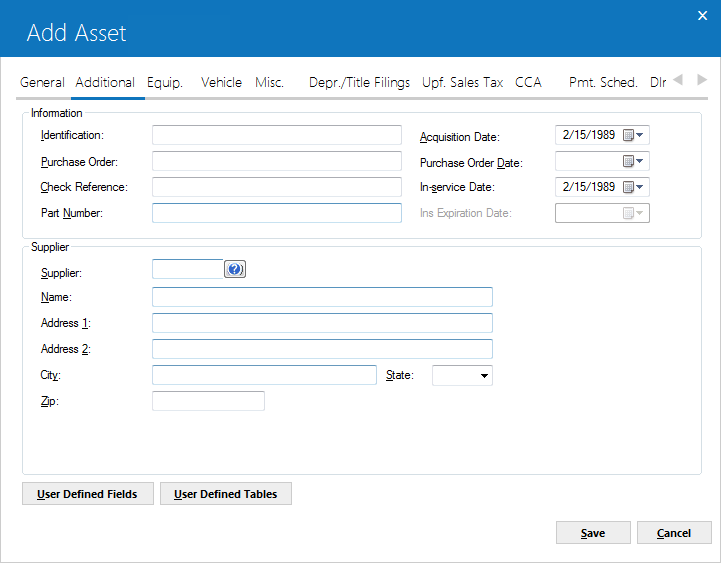Switch to the General tab

(x=42, y=82)
